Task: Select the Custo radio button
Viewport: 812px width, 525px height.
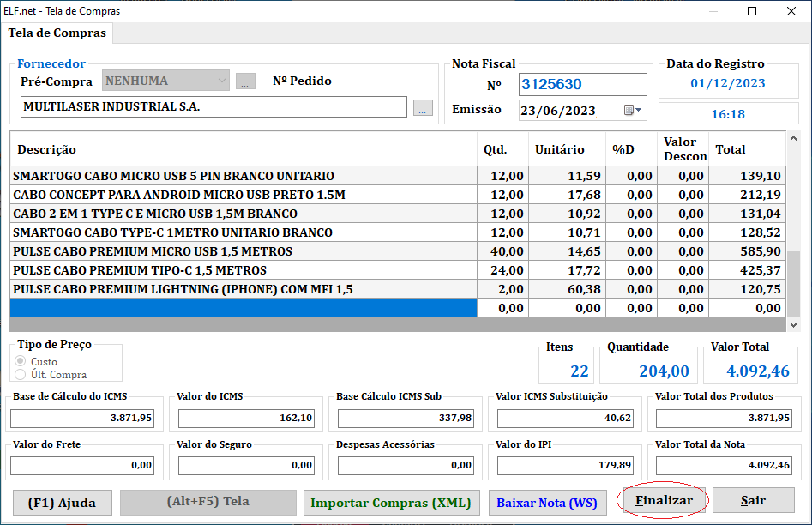Action: [21, 360]
